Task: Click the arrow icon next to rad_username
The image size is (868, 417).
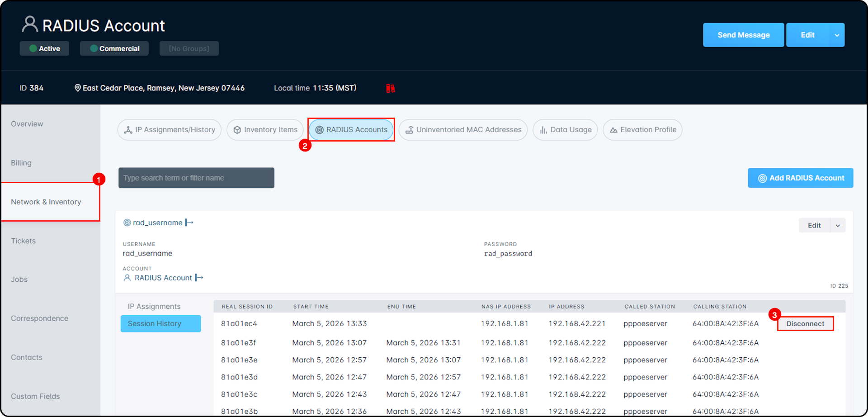Action: 189,223
